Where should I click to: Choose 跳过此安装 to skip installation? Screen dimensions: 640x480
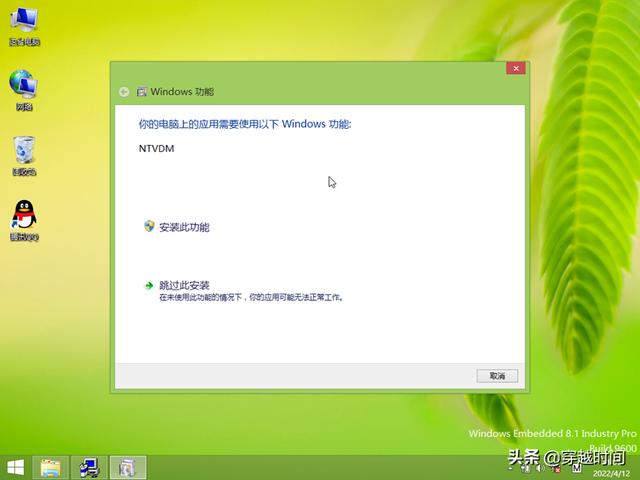click(x=244, y=291)
